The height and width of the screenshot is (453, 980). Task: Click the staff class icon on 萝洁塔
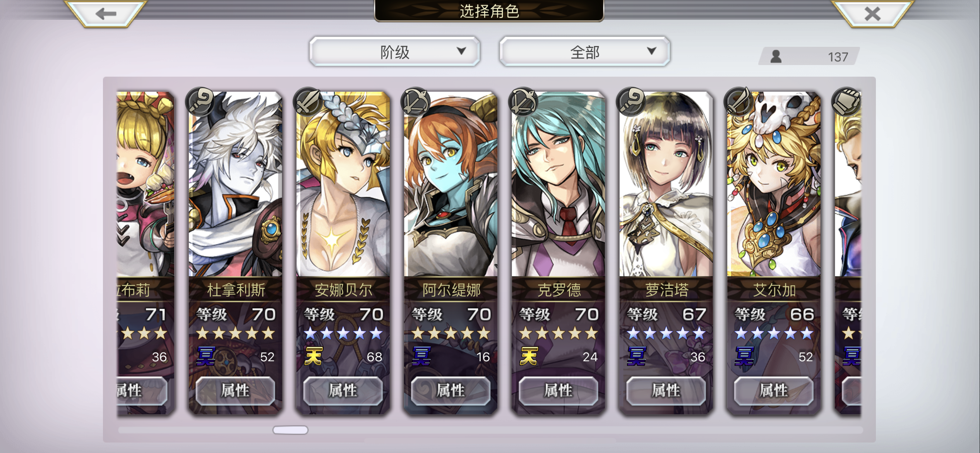[631, 102]
